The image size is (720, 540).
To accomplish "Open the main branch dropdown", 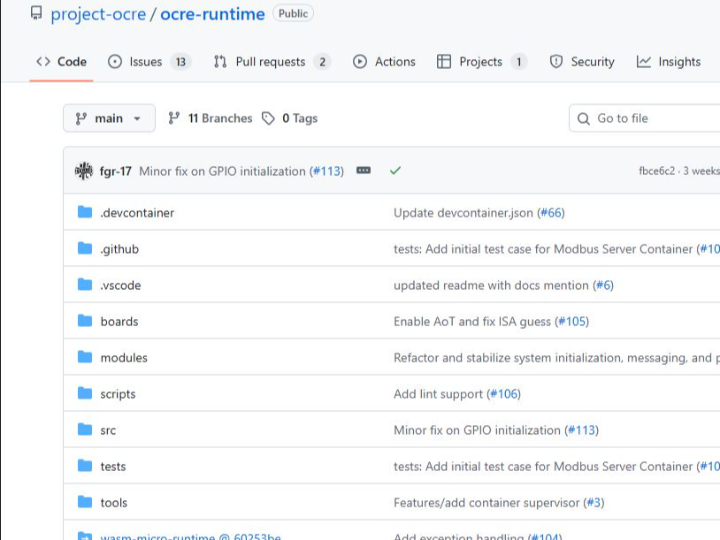I will point(109,118).
